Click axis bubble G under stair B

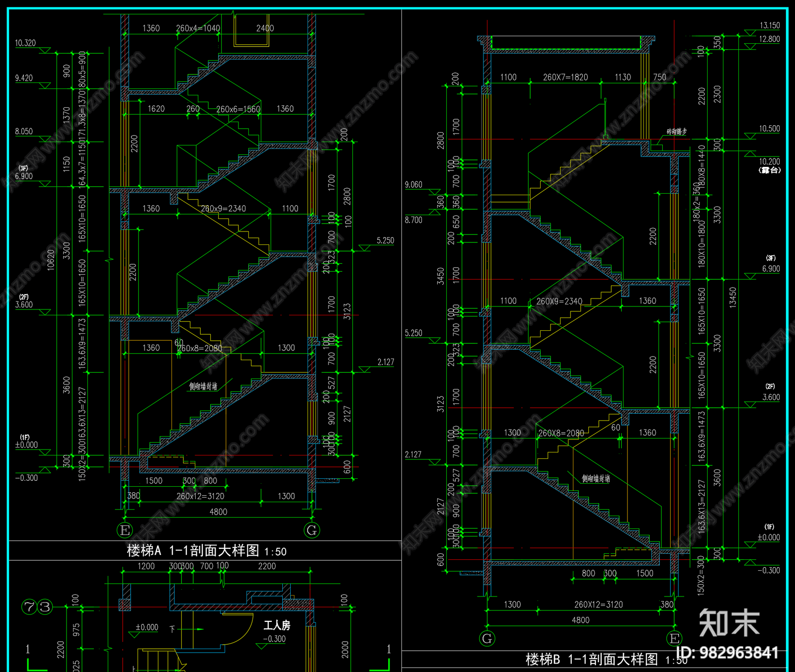[487, 638]
